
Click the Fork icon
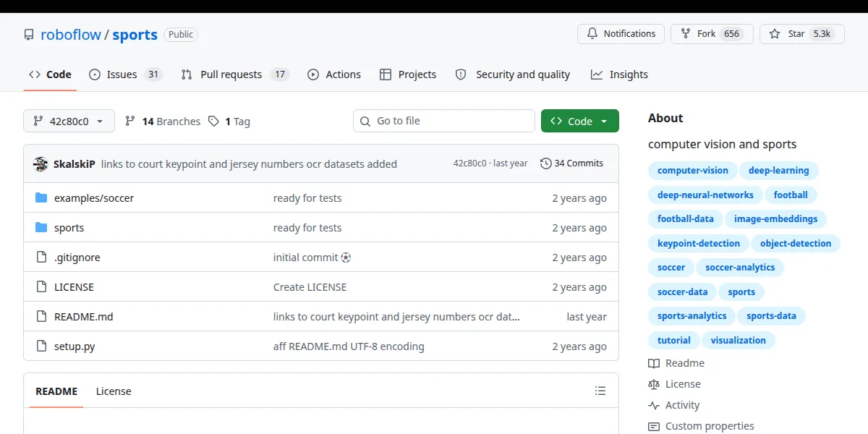[x=686, y=34]
